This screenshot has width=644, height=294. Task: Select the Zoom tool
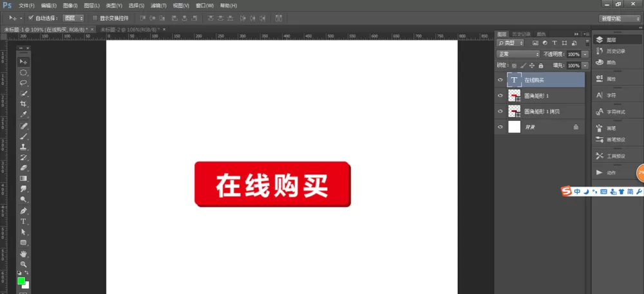(x=23, y=264)
